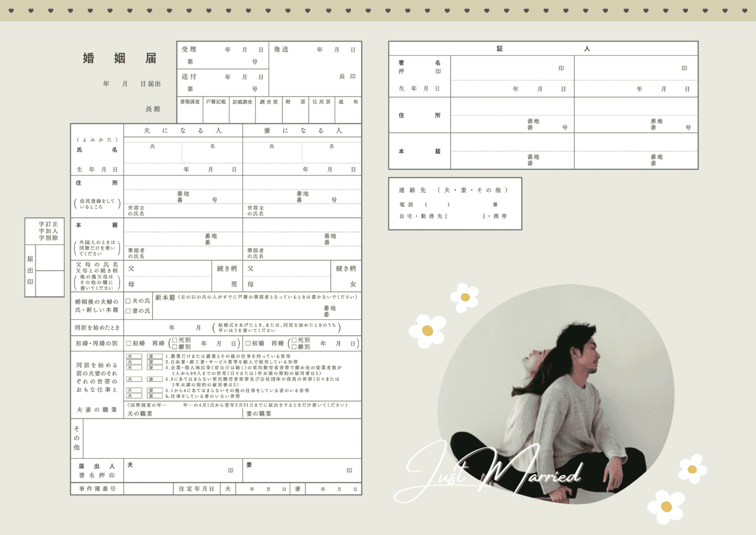Click the large daisy left of the photo

(428, 330)
